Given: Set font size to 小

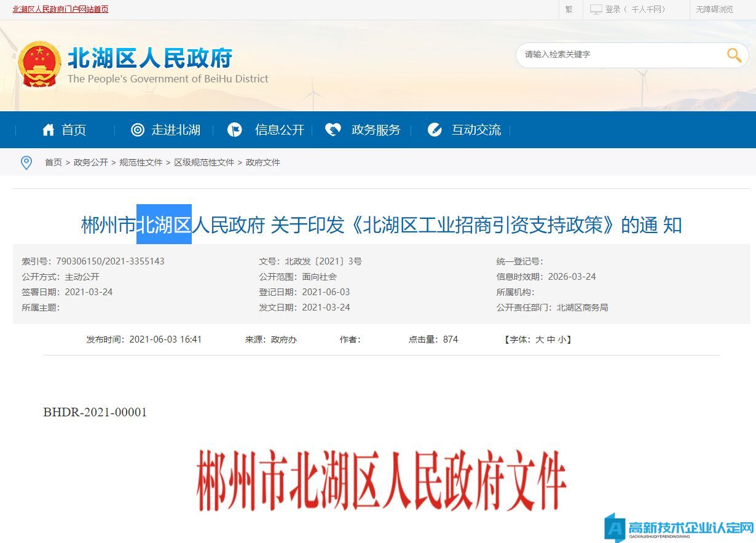Looking at the screenshot, I should tap(562, 339).
